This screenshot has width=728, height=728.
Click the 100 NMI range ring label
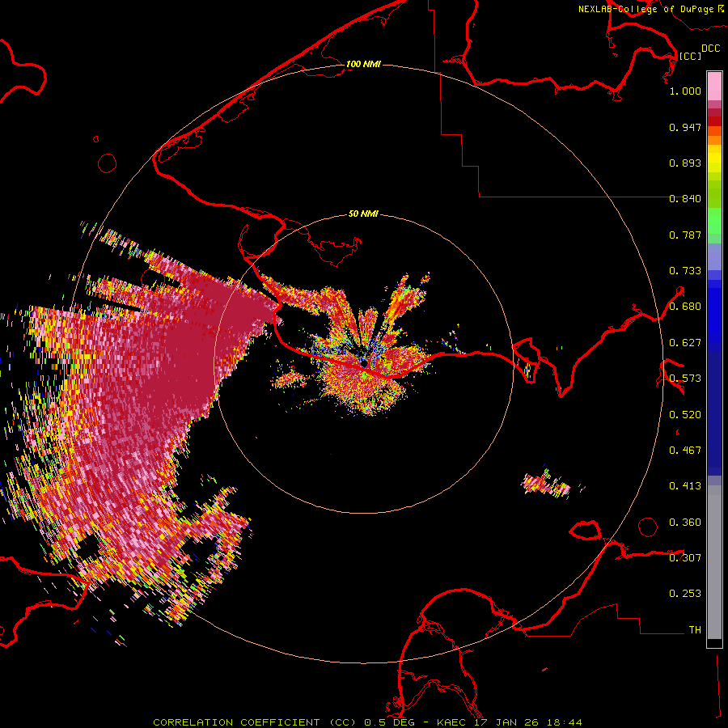[x=363, y=64]
